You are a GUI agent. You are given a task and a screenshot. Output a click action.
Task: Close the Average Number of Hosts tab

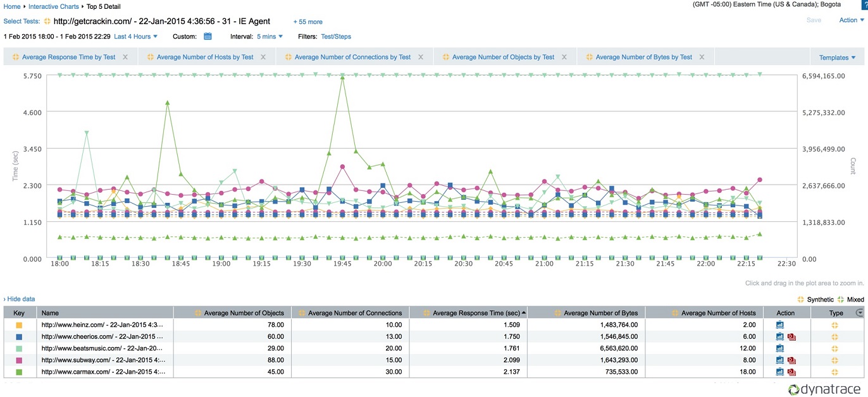coord(263,57)
